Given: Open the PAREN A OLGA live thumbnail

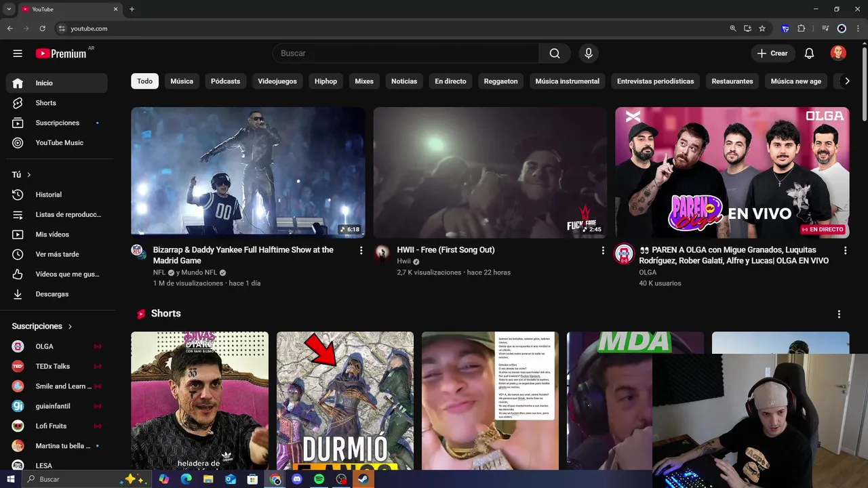Looking at the screenshot, I should (x=732, y=173).
